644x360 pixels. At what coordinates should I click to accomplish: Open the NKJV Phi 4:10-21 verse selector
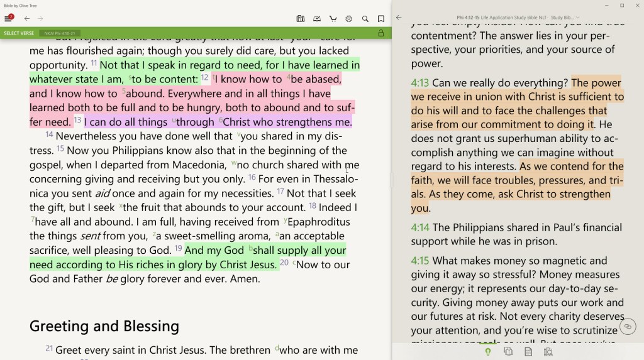(x=60, y=33)
